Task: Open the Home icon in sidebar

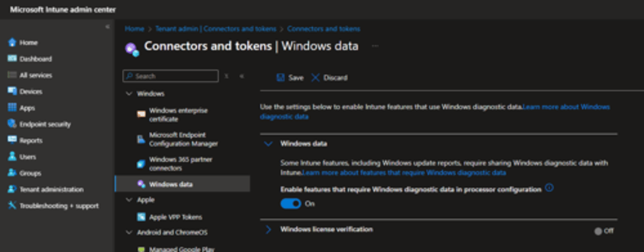Action: tap(12, 42)
